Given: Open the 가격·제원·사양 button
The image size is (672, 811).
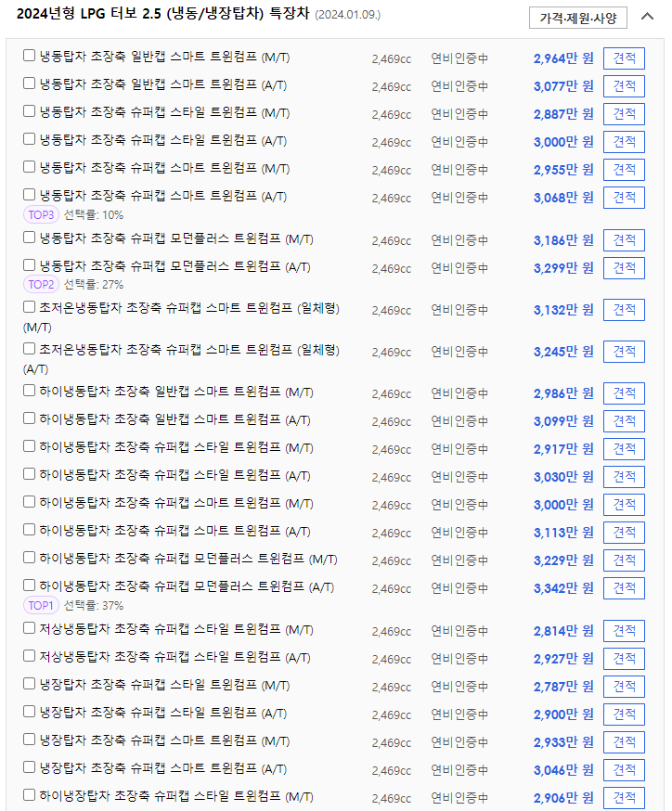Looking at the screenshot, I should (578, 19).
